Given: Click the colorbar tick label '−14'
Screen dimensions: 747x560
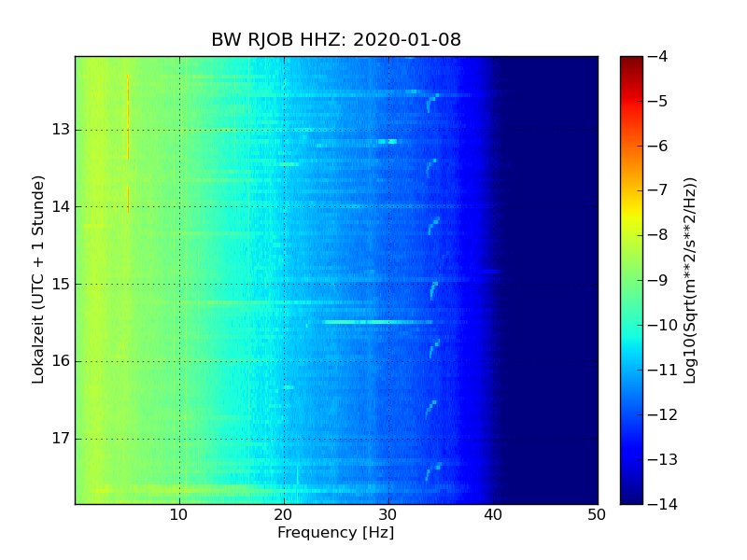Looking at the screenshot, I should click(x=663, y=504).
